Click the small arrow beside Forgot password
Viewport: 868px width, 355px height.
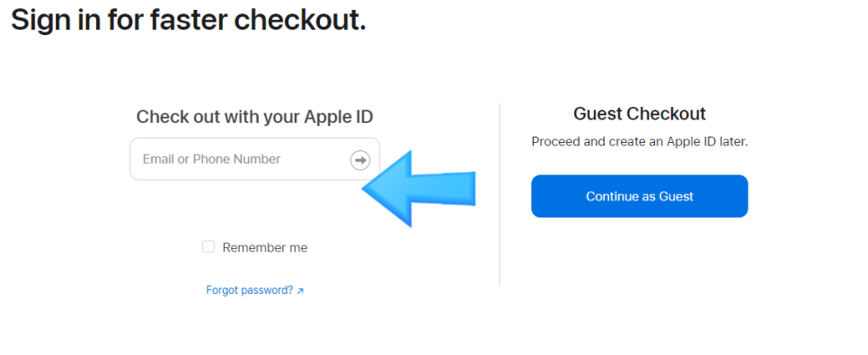click(x=300, y=291)
